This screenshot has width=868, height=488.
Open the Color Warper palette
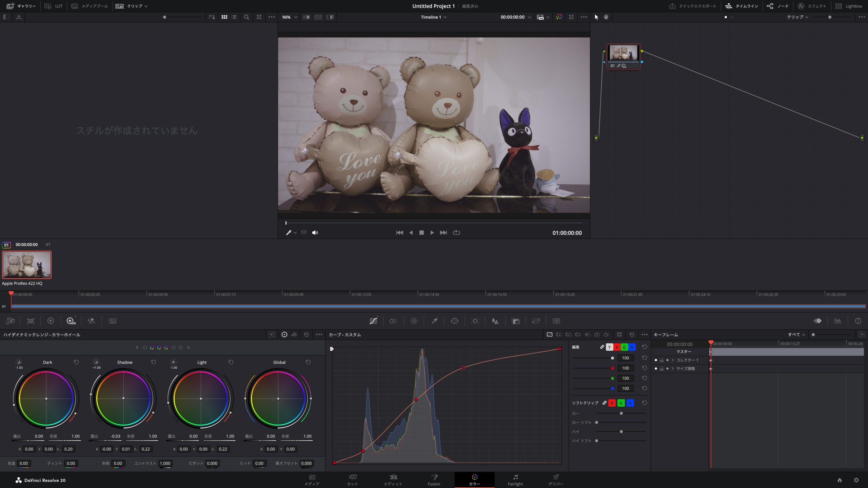pos(414,321)
